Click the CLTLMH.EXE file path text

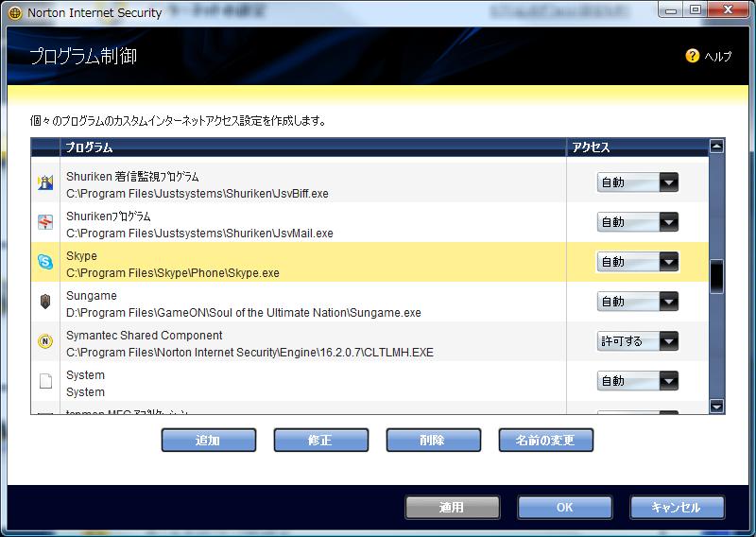tap(249, 353)
